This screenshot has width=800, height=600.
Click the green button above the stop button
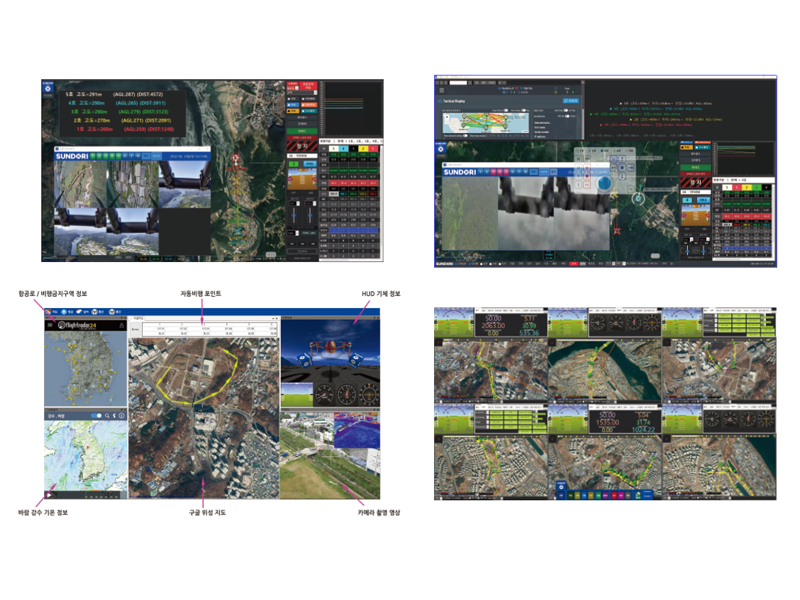(300, 131)
